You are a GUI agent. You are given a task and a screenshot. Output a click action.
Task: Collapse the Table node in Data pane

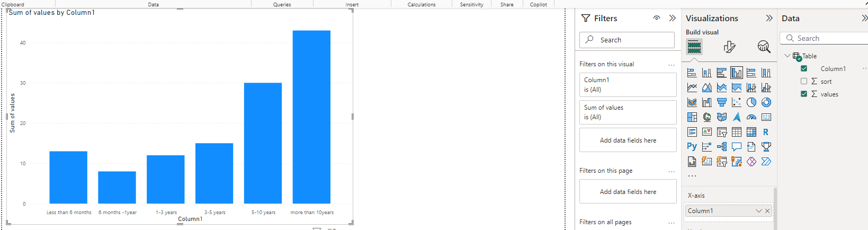click(788, 56)
